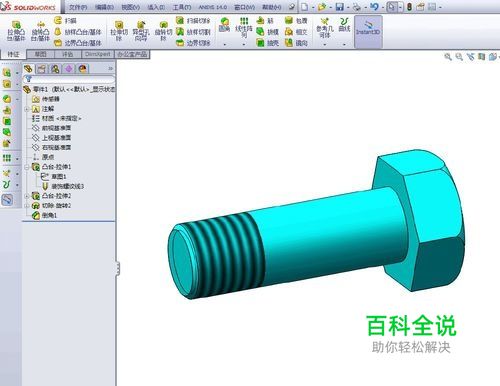Select the 放样切割 lofted cut tool

point(193,32)
